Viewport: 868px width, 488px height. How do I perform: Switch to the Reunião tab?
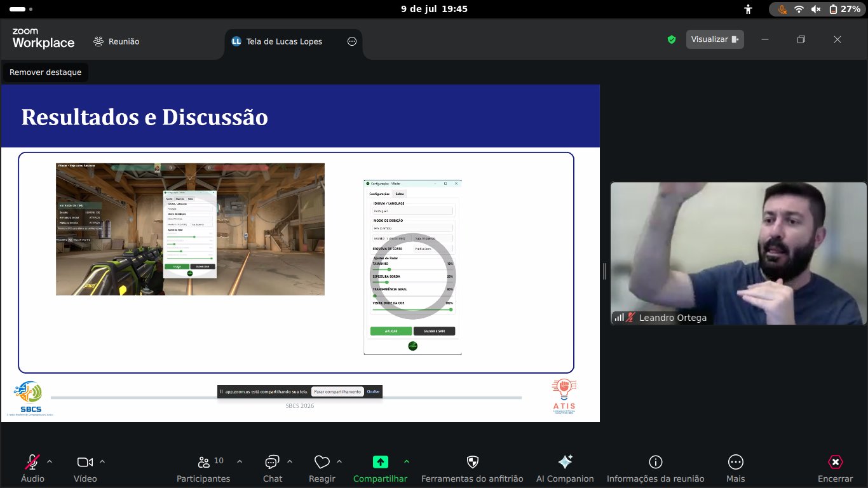pos(116,41)
